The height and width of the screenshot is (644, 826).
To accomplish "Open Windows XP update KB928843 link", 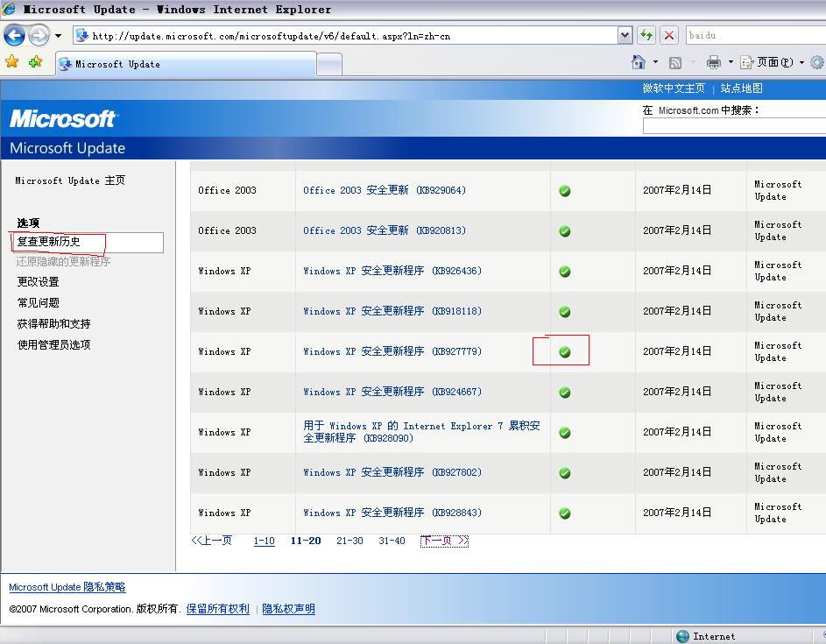I will (x=392, y=513).
